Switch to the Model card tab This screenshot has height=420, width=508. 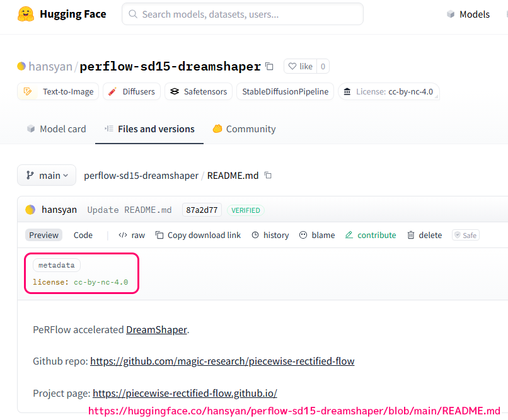click(56, 129)
